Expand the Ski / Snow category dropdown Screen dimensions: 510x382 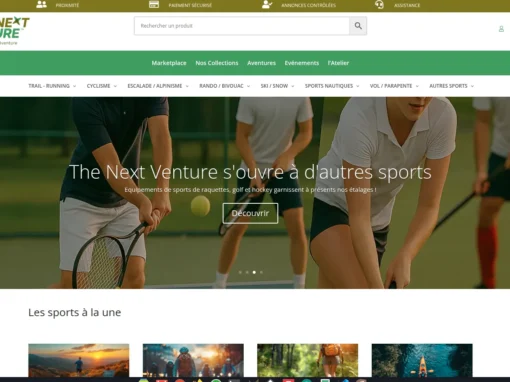click(x=277, y=86)
